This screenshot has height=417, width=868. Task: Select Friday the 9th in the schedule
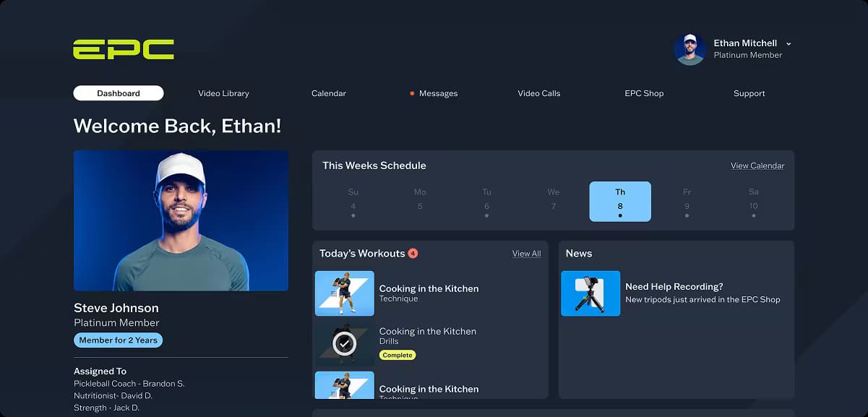pyautogui.click(x=687, y=202)
